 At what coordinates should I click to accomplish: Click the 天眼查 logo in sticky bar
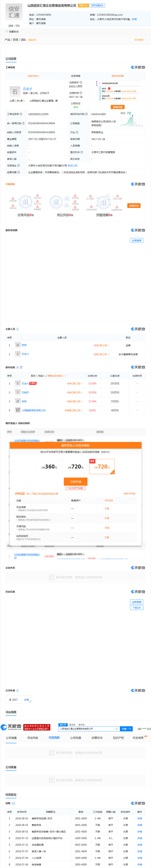(x=11, y=727)
